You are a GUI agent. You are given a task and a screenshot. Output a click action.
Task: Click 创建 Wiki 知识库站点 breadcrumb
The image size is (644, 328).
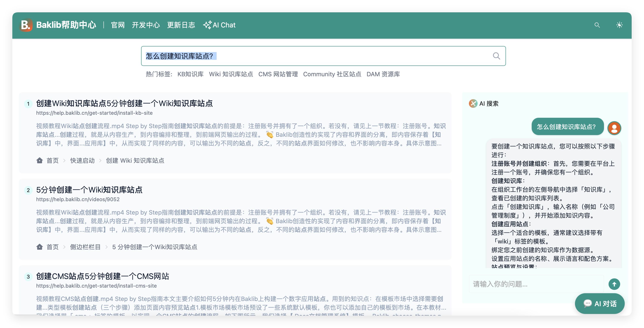pos(135,160)
